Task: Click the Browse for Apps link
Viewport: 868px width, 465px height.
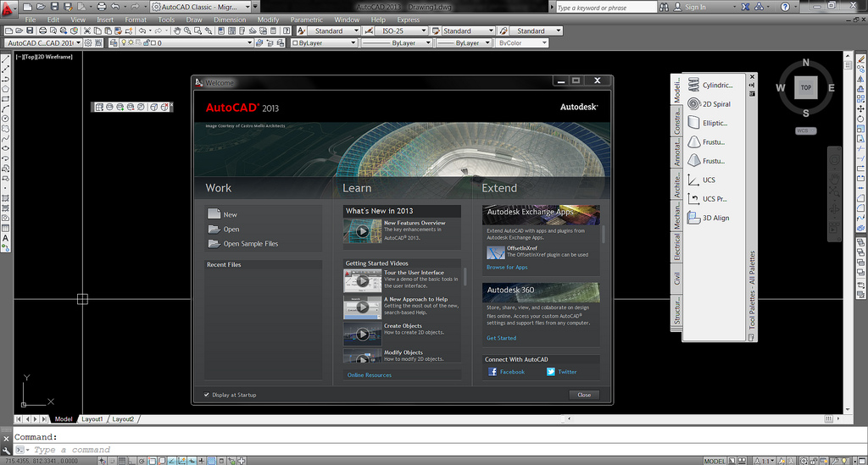Action: [x=507, y=267]
